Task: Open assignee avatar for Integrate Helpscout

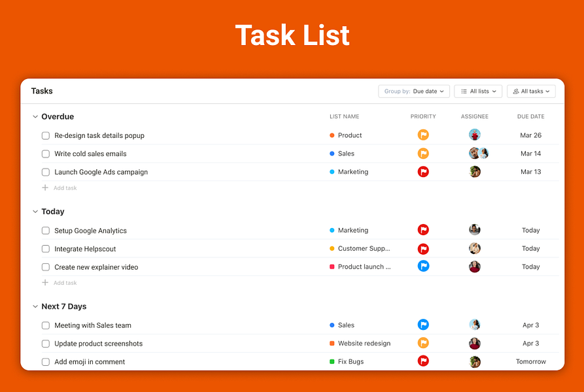Action: pyautogui.click(x=475, y=248)
